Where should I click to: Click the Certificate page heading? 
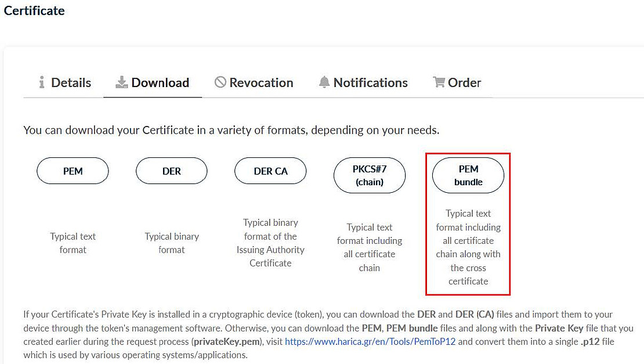click(34, 10)
